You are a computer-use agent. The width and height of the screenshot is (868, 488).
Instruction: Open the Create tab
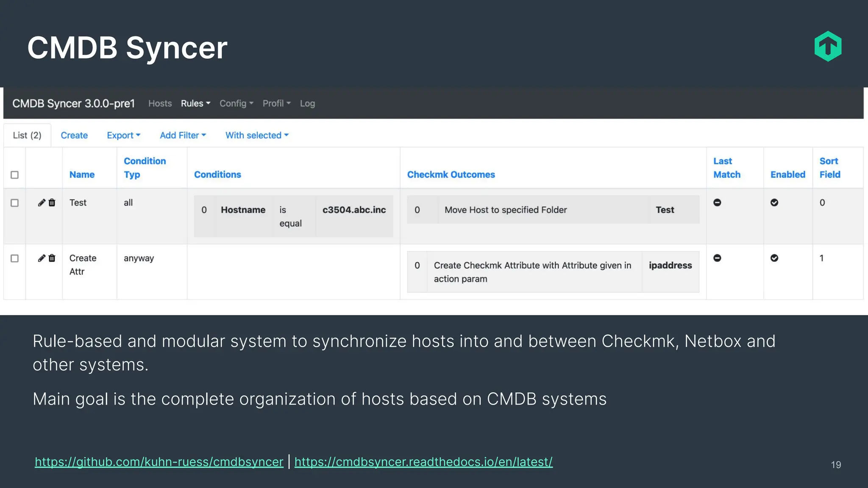point(74,135)
